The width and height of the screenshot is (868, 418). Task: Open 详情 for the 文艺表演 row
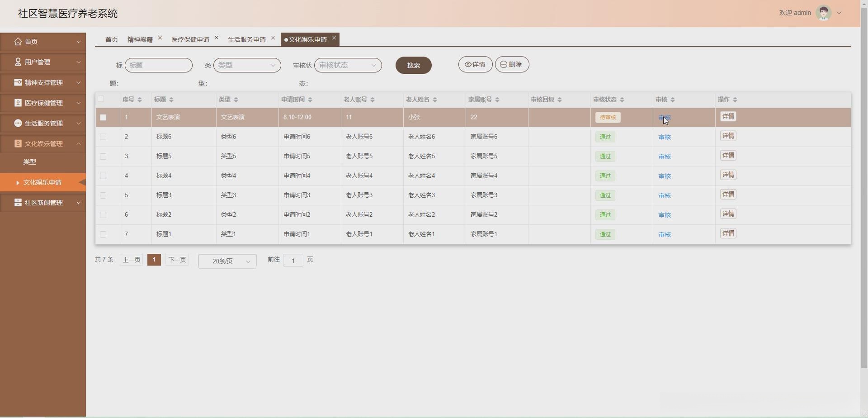(x=728, y=116)
